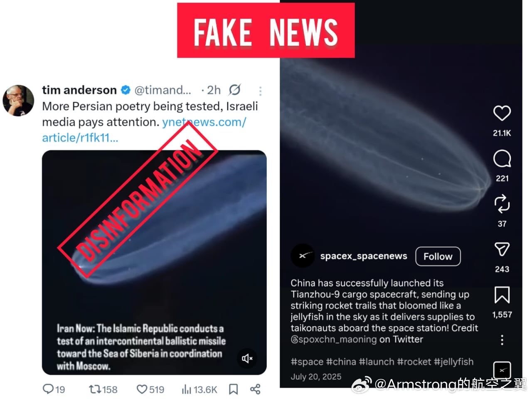
Task: Like the spacex_spacenews video with heart icon
Action: [502, 113]
